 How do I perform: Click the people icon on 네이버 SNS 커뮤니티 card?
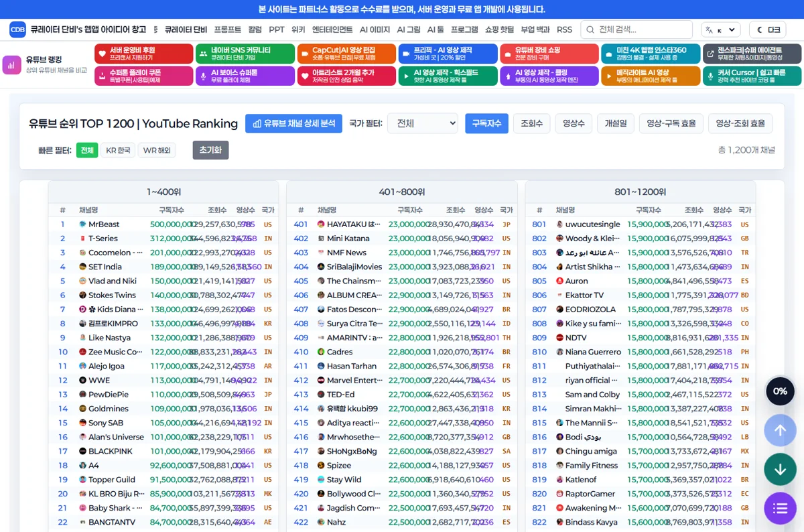[204, 54]
